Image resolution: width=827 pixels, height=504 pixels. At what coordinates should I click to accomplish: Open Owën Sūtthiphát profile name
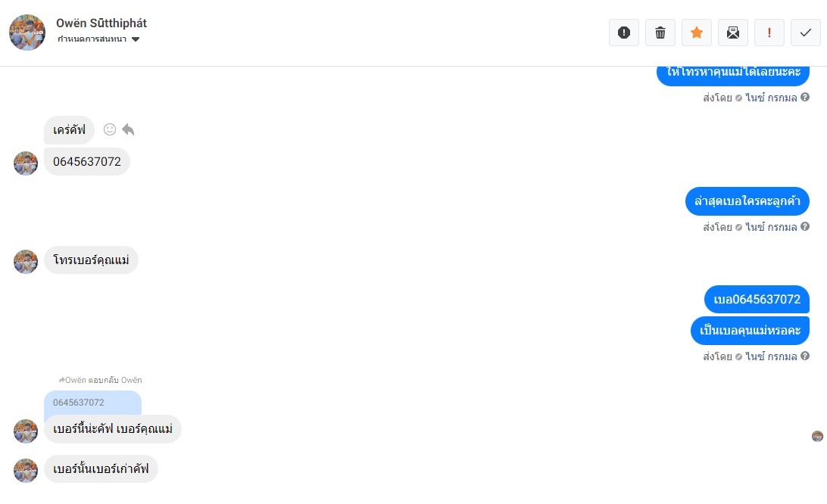pyautogui.click(x=101, y=23)
